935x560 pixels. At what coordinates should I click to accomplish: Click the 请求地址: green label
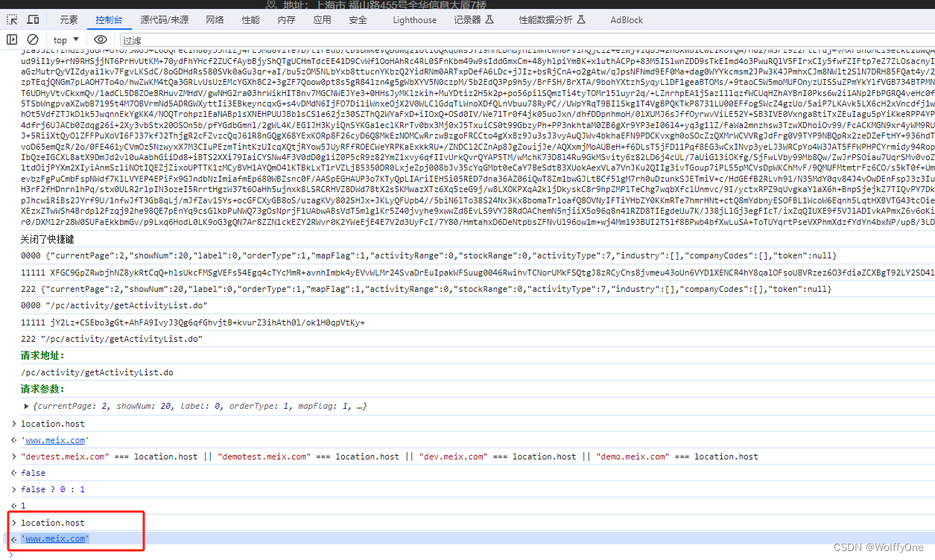[42, 356]
